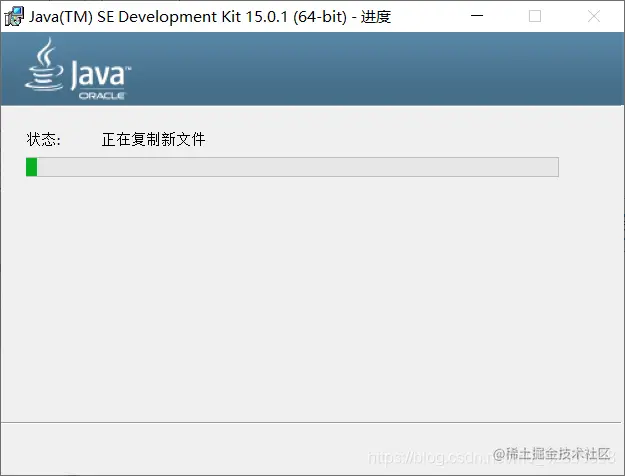The image size is (625, 476).
Task: Close the JDK installer window
Action: coord(594,16)
